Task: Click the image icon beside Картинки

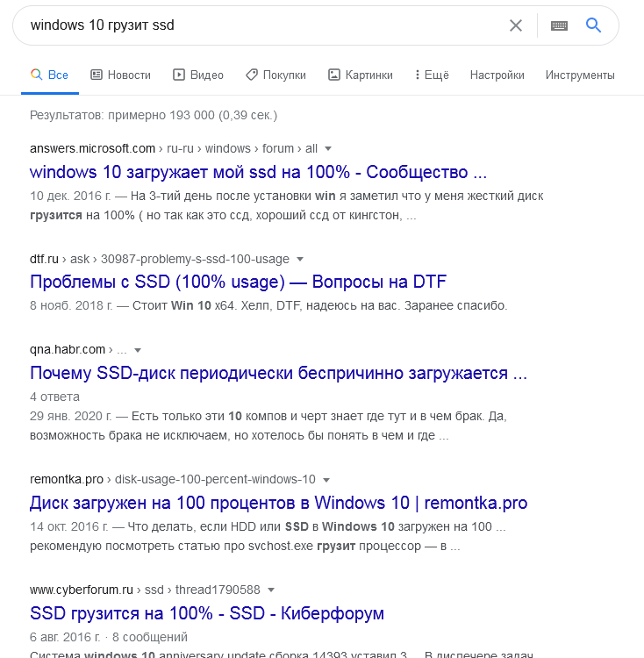Action: (334, 75)
